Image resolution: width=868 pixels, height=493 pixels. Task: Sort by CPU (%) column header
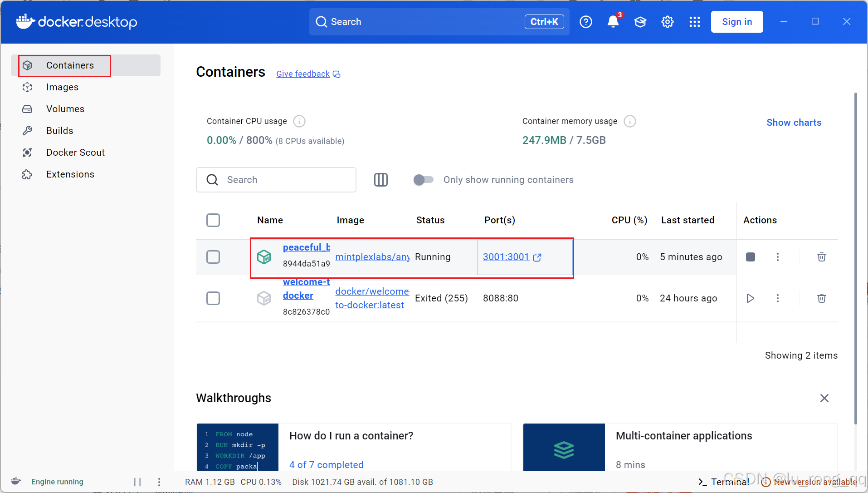click(x=629, y=220)
